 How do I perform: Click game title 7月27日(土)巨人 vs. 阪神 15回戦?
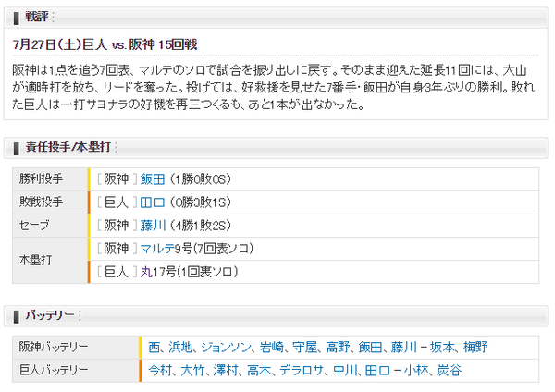105,45
